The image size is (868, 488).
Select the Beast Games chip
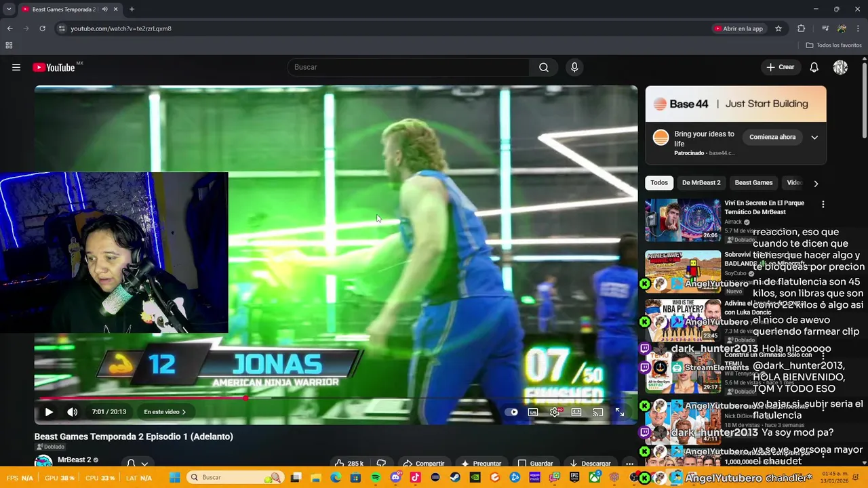[x=753, y=183]
